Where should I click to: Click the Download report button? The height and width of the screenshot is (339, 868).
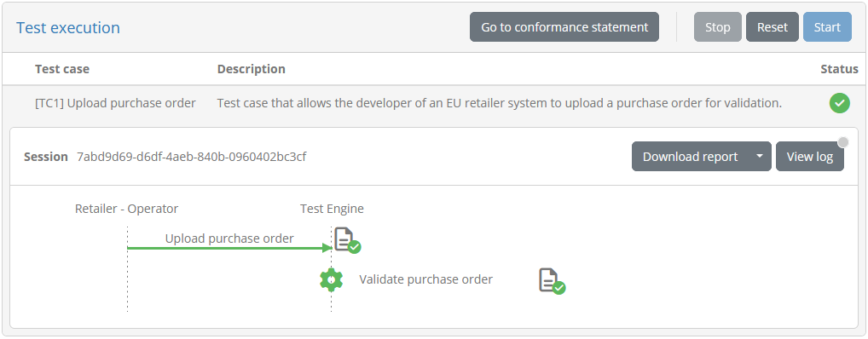tap(690, 157)
